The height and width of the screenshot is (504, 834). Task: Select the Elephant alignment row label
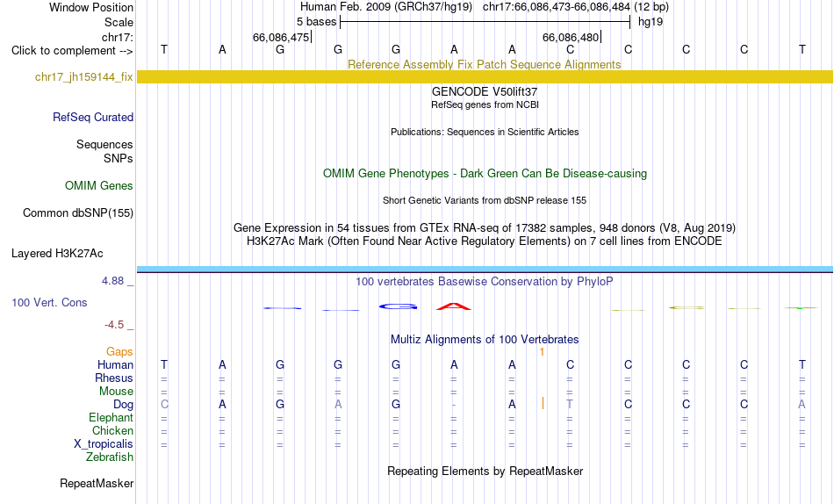pyautogui.click(x=111, y=417)
